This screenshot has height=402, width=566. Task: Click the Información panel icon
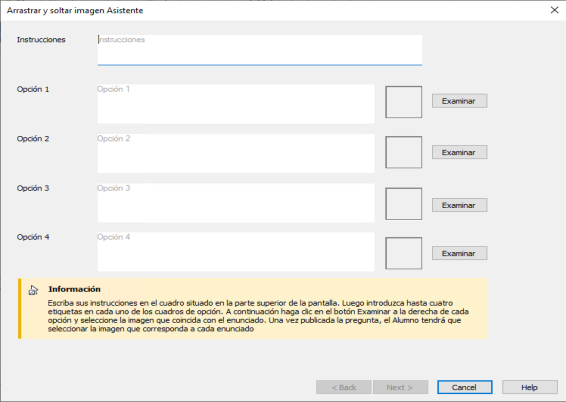pyautogui.click(x=33, y=290)
